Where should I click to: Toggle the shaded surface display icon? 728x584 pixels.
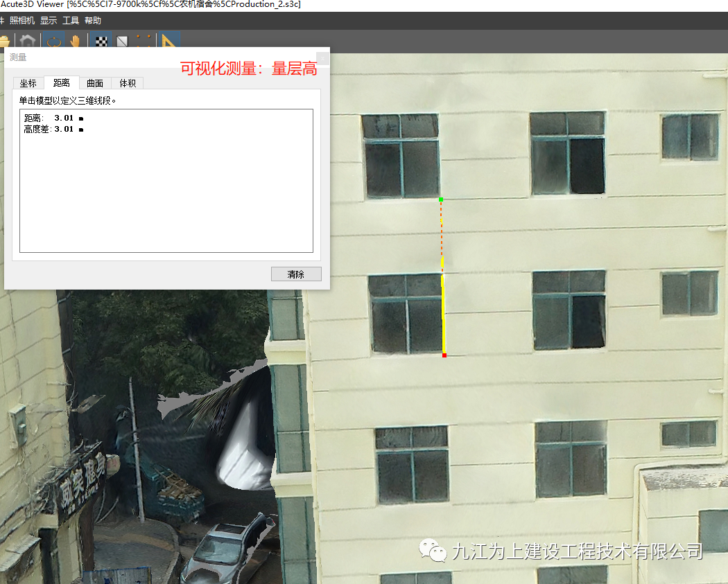click(x=122, y=42)
